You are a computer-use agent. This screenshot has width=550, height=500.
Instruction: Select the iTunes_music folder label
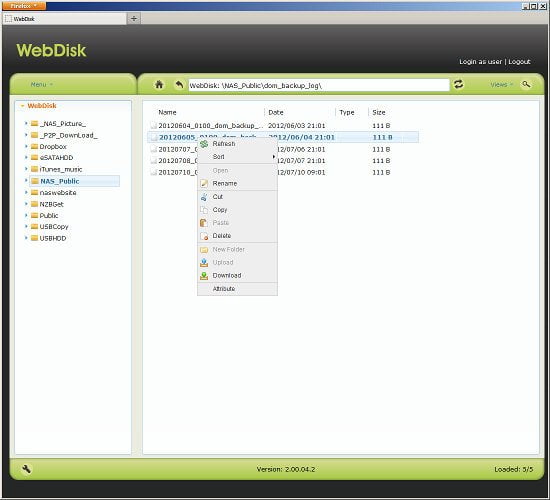(x=61, y=169)
